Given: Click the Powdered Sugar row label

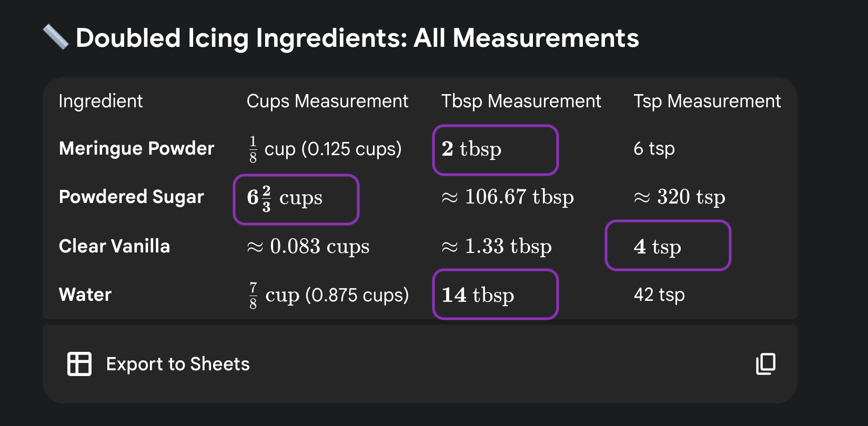Looking at the screenshot, I should (x=131, y=197).
